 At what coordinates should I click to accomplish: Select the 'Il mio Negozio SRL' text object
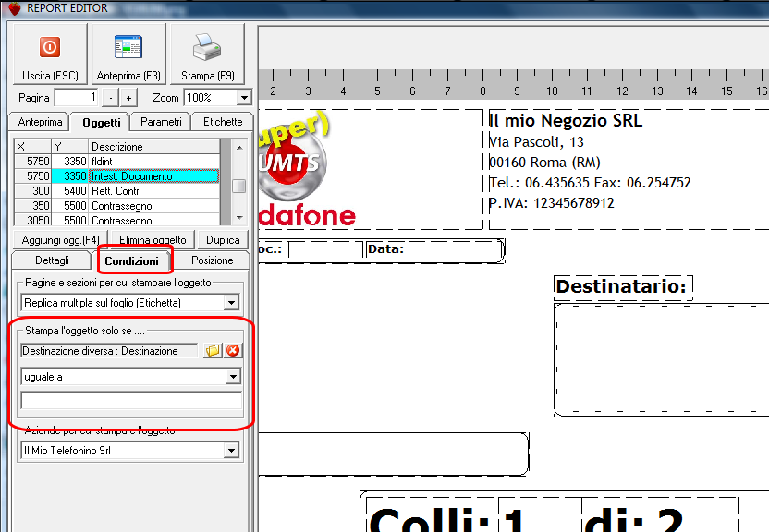[x=565, y=120]
